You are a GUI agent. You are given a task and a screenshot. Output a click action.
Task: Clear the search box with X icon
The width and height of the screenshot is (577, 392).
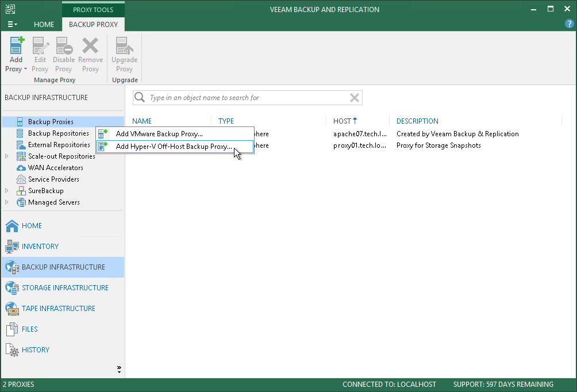(355, 98)
